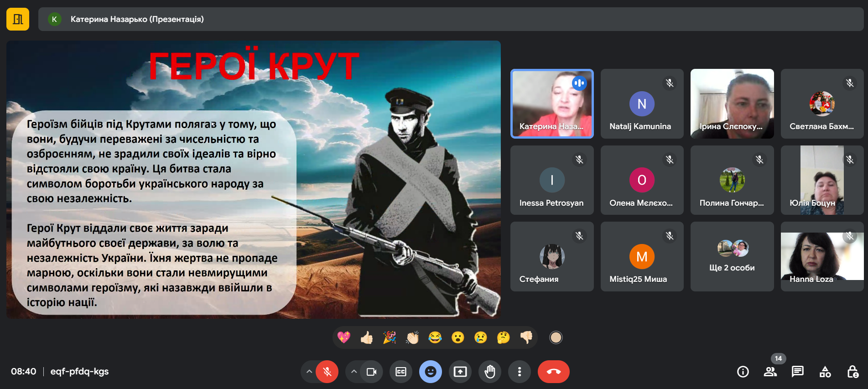Open the meeting details info icon
The image size is (868, 389).
(x=743, y=372)
